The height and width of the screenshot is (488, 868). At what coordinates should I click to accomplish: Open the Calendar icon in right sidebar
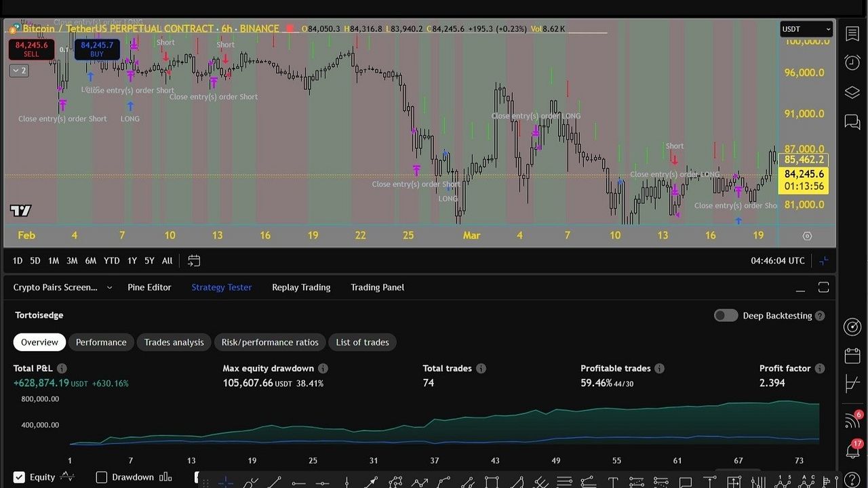(x=852, y=356)
